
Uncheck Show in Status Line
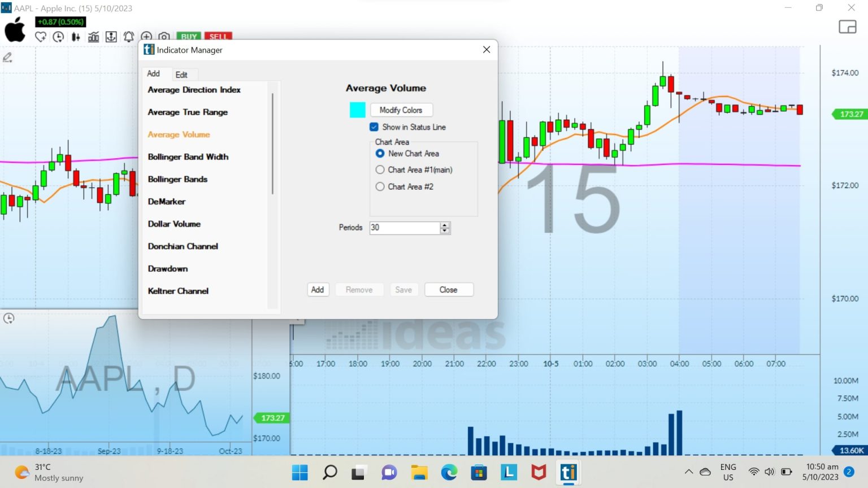click(374, 127)
